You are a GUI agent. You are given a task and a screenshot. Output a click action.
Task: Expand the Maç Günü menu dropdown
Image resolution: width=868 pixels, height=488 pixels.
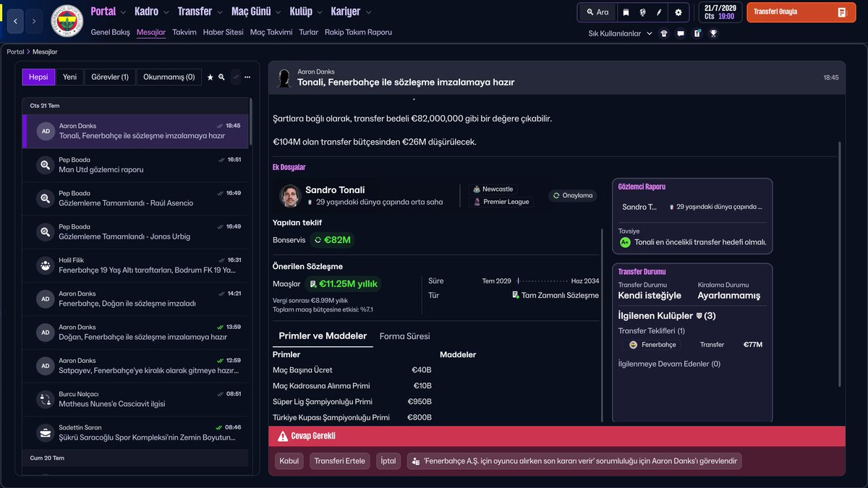[278, 12]
